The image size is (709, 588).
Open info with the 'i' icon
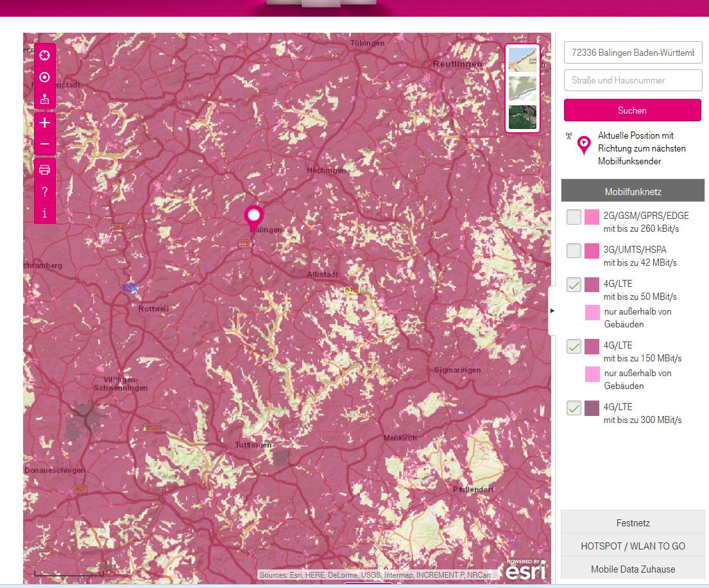[x=44, y=213]
